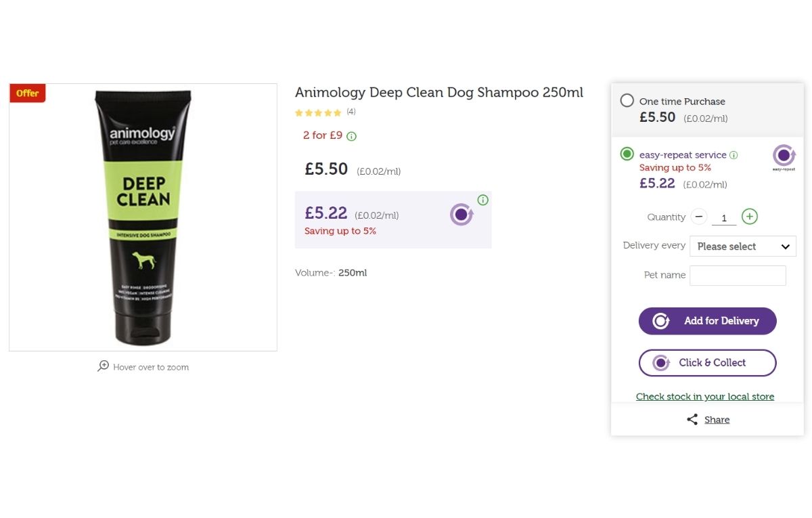Click the info icon beside 2 for £9
Image resolution: width=812 pixels, height=518 pixels.
(351, 136)
